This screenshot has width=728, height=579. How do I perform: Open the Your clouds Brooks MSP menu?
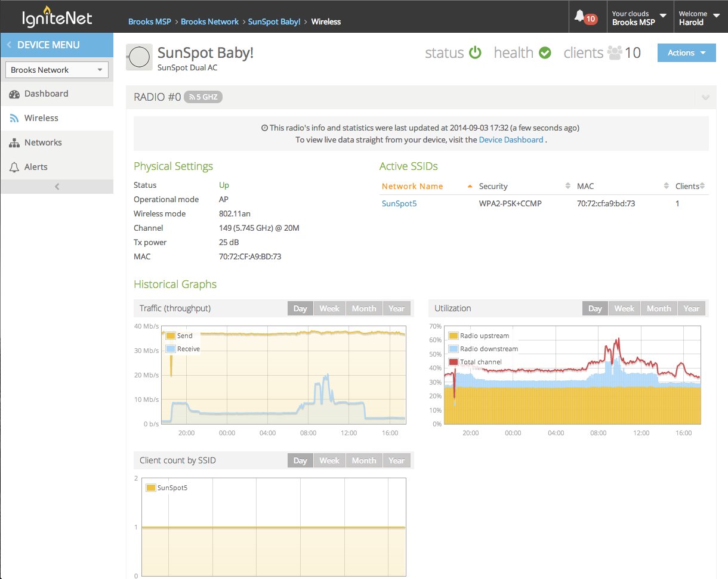coord(639,17)
